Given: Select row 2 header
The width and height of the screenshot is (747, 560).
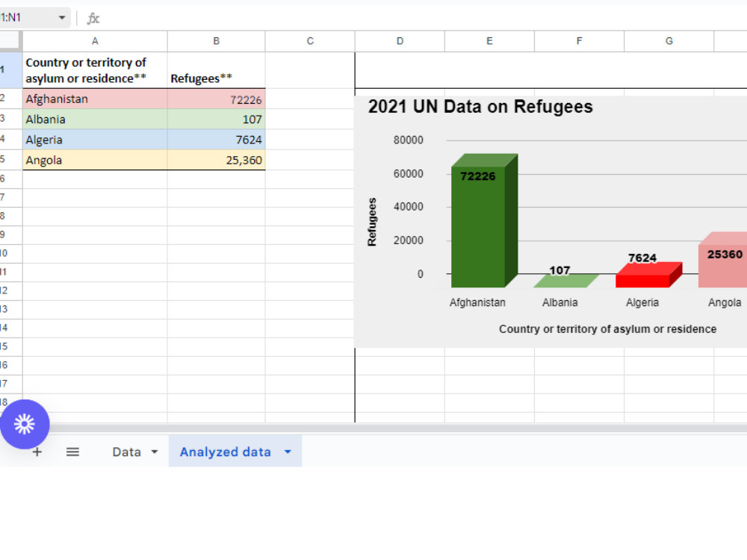Looking at the screenshot, I should [x=10, y=99].
